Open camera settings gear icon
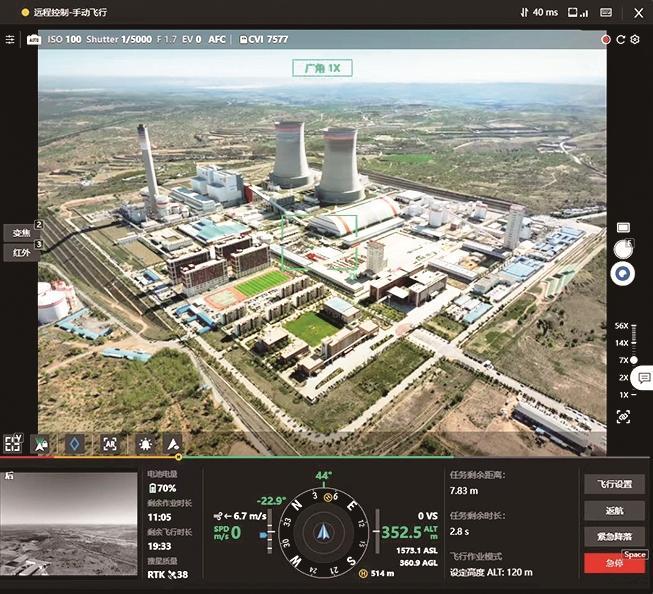The height and width of the screenshot is (594, 653). pyautogui.click(x=635, y=39)
